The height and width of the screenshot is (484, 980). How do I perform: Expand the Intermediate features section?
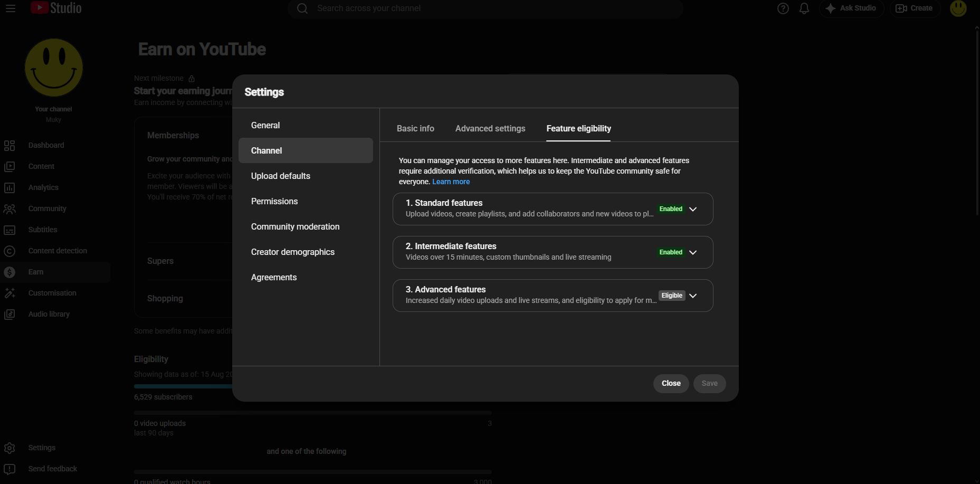pos(693,252)
